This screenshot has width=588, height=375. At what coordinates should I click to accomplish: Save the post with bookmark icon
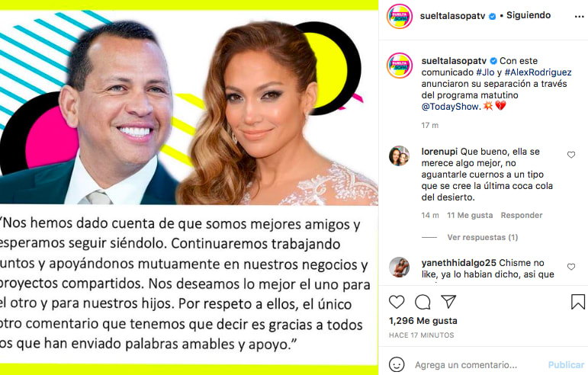tap(577, 302)
